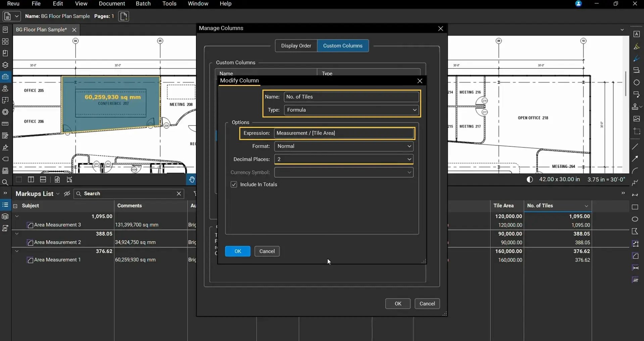Collapse the 1,095.00 group row
Image resolution: width=644 pixels, height=341 pixels.
[17, 216]
